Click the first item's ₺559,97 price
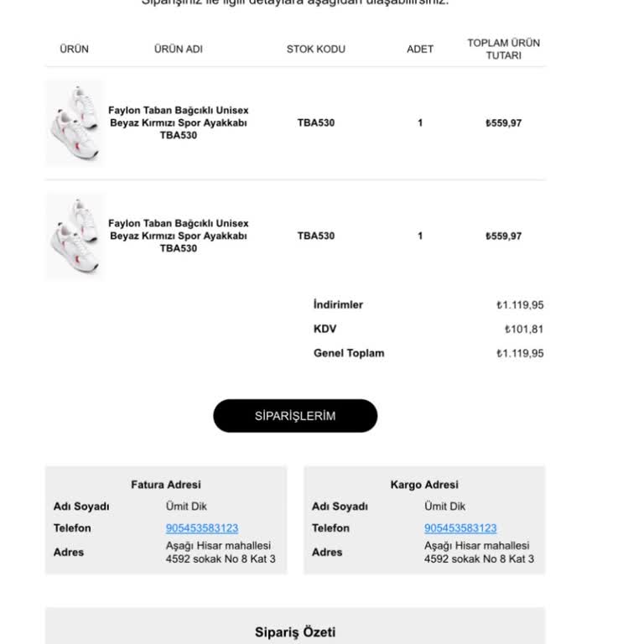 click(503, 122)
